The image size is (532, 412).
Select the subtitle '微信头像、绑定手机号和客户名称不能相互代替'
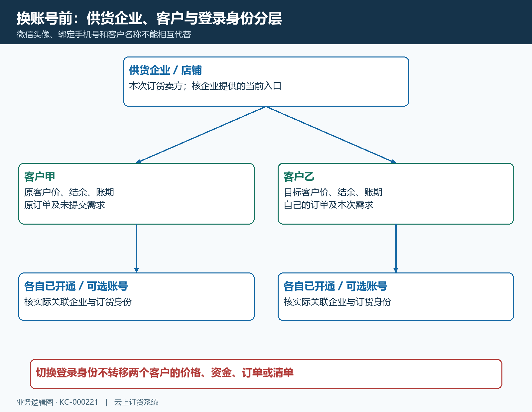(x=104, y=35)
